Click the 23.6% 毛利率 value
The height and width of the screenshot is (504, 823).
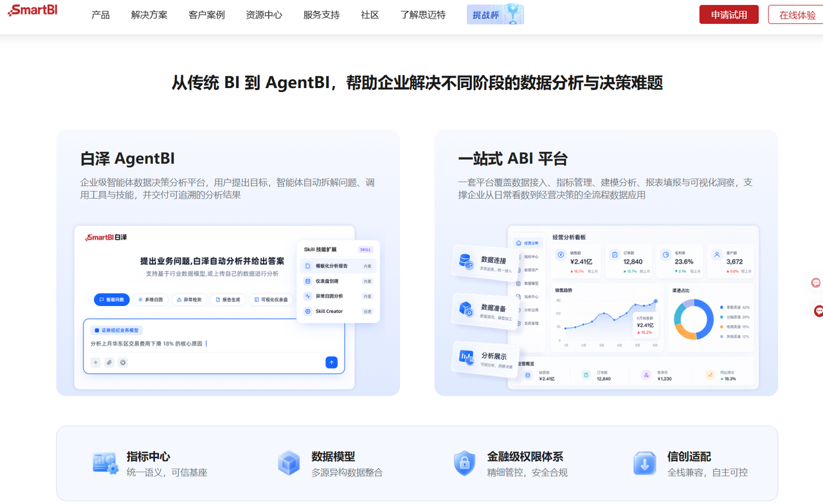pyautogui.click(x=684, y=262)
